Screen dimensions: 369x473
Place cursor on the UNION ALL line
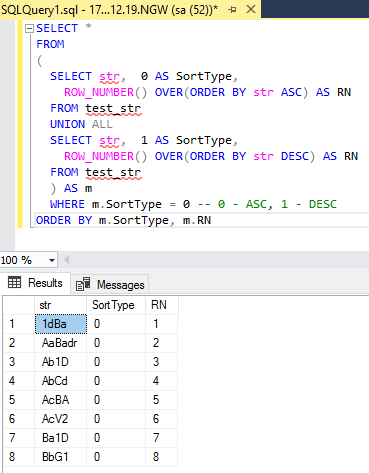(81, 124)
